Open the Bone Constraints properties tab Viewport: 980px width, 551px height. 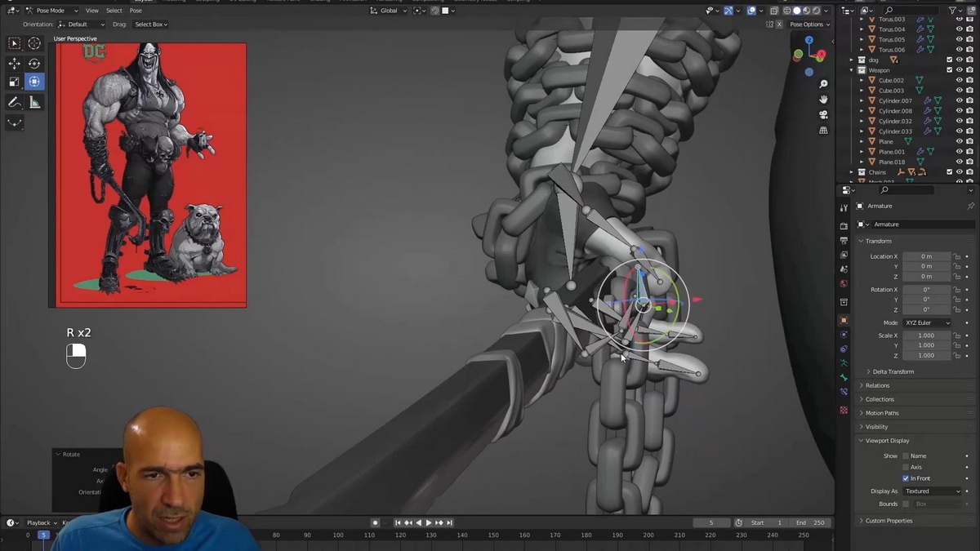[x=844, y=392]
